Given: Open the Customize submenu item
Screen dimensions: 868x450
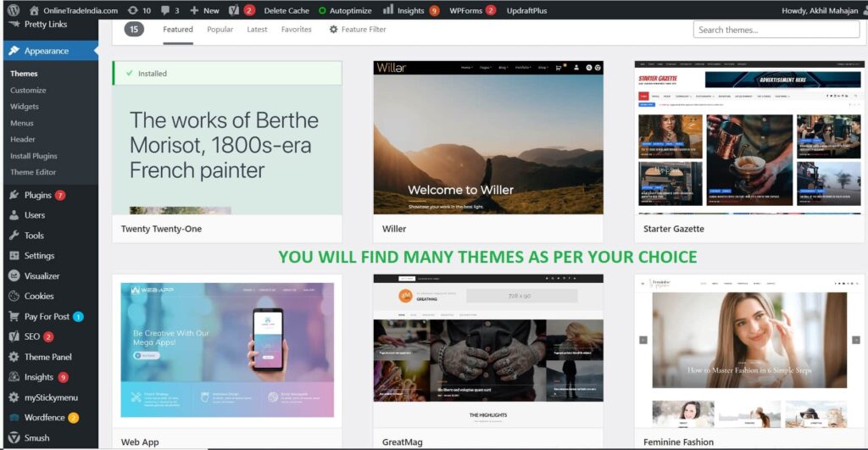Looking at the screenshot, I should click(x=28, y=90).
